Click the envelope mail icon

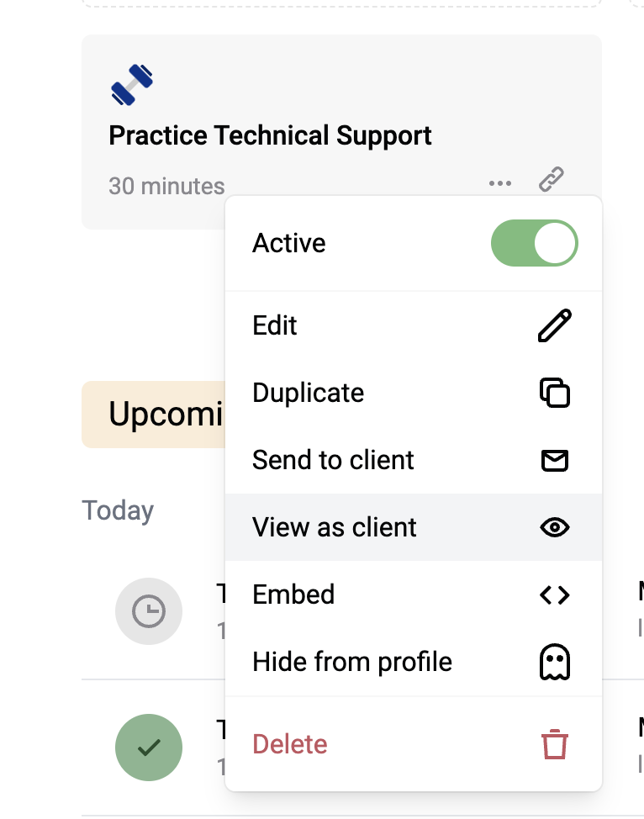point(555,460)
